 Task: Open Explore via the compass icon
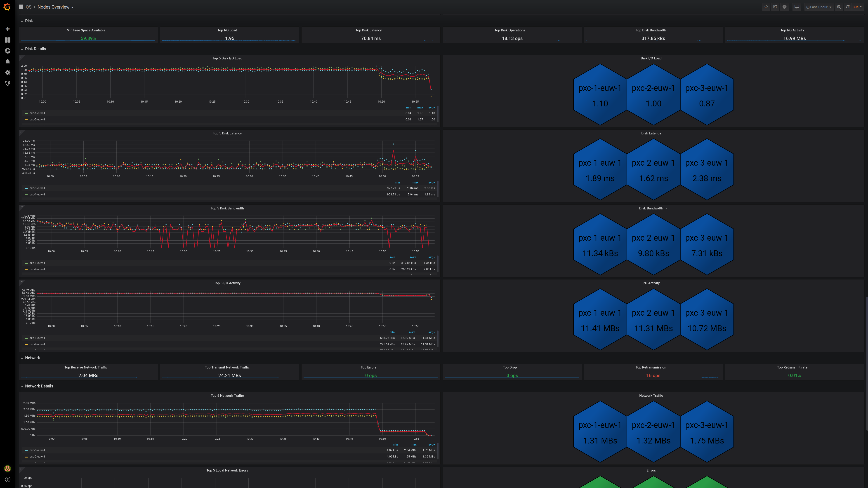click(x=7, y=51)
